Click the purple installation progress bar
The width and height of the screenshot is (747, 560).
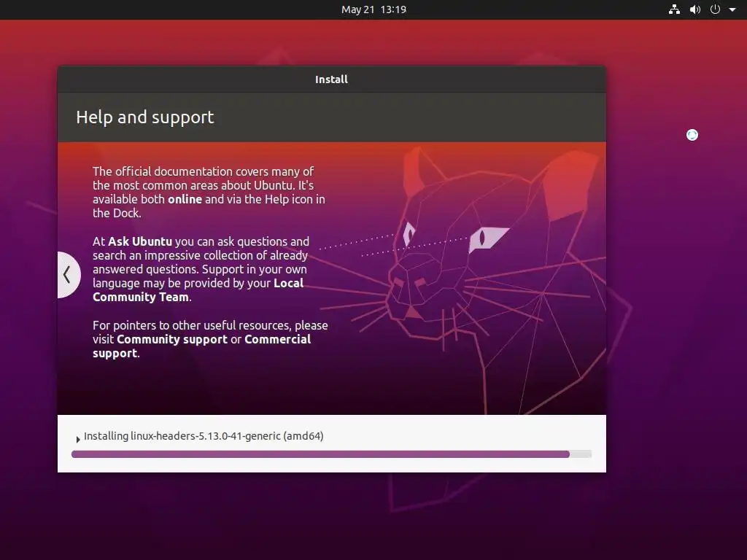click(x=332, y=454)
